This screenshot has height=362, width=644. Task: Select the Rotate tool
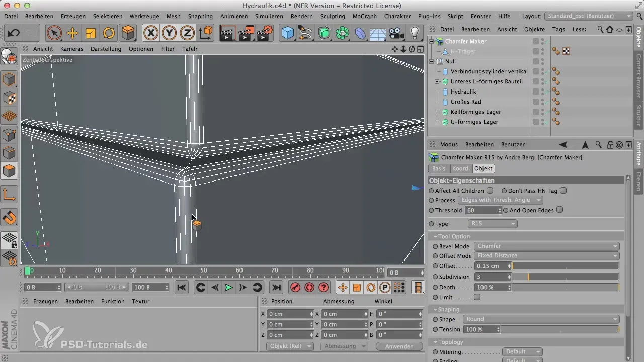[x=109, y=33]
